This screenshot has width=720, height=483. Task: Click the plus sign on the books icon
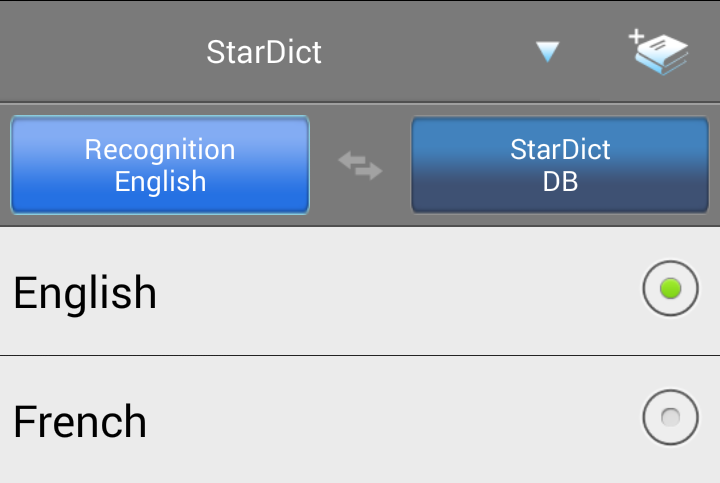pos(636,37)
